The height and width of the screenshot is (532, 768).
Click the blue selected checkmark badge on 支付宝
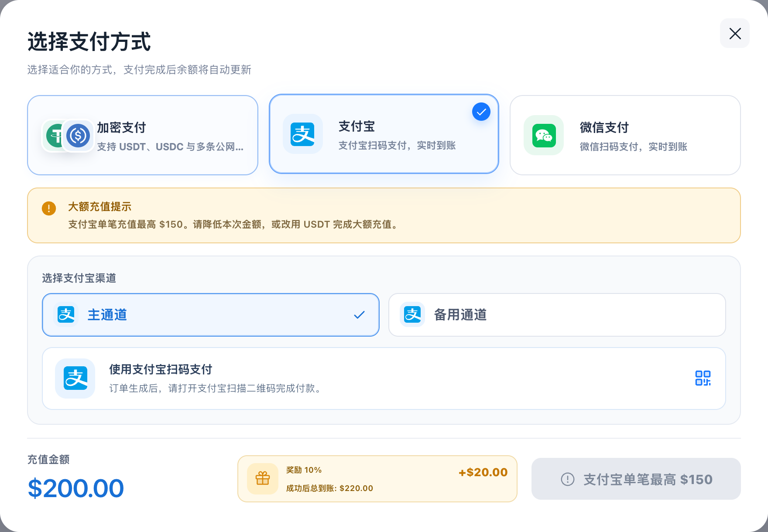[481, 112]
